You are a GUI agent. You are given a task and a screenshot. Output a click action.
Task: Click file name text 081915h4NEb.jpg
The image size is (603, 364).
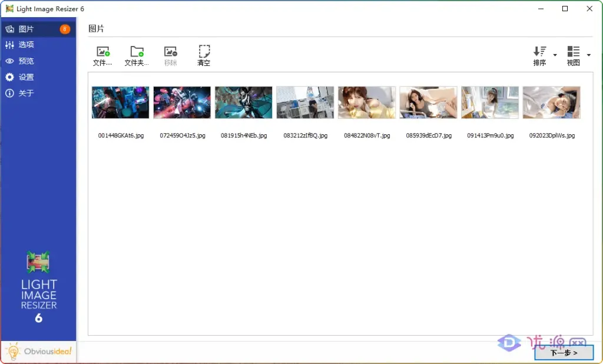(x=244, y=135)
